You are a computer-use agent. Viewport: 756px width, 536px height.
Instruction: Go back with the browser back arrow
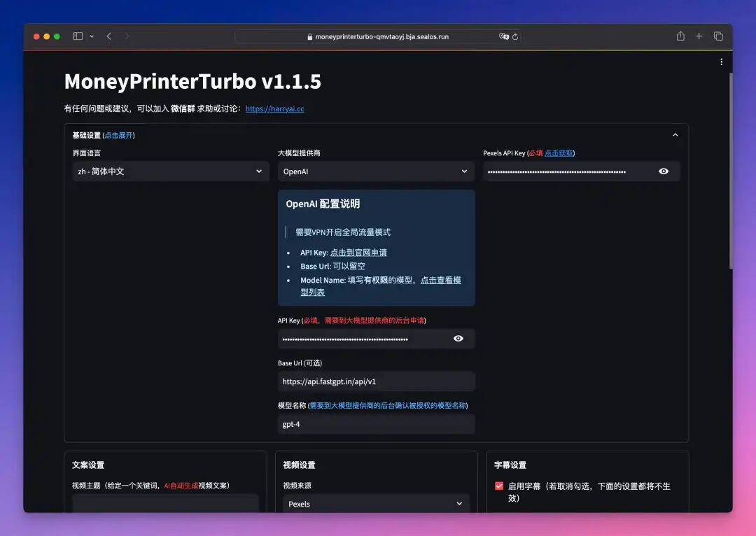tap(109, 36)
